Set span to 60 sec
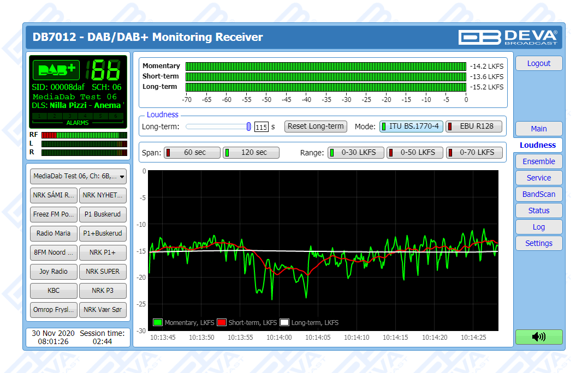 (x=193, y=153)
